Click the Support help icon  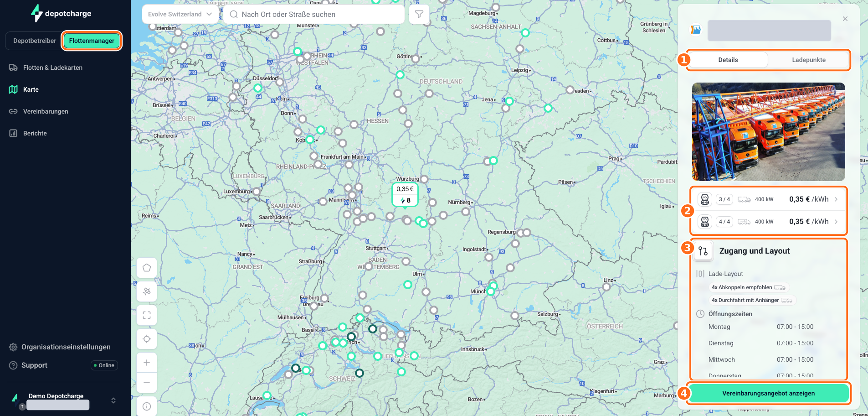pyautogui.click(x=13, y=365)
